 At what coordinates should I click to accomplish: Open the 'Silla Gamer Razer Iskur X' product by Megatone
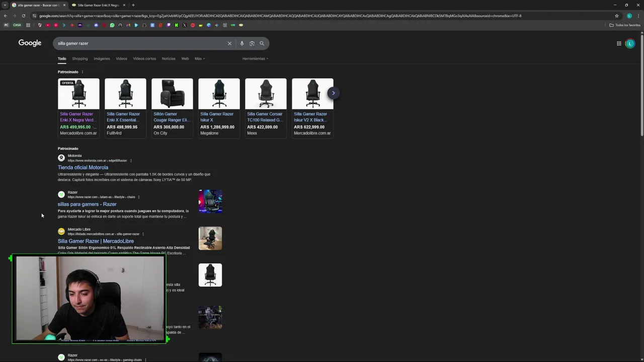coord(217,117)
